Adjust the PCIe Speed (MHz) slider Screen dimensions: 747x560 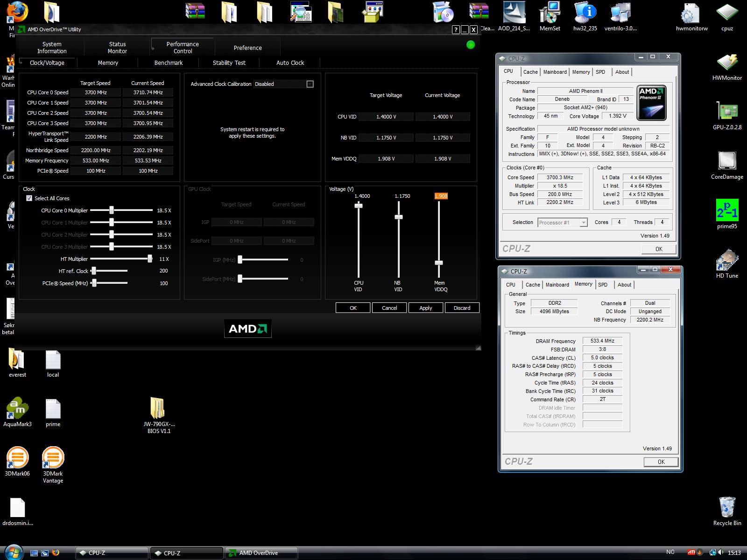(94, 283)
